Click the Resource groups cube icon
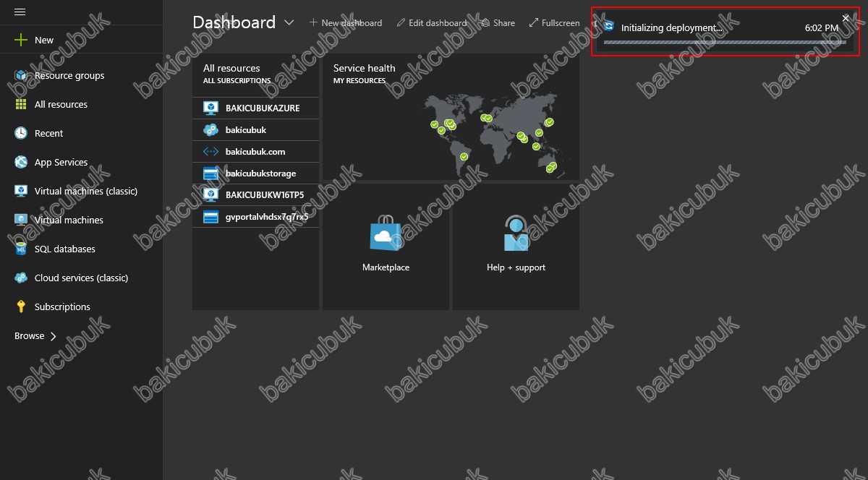This screenshot has height=480, width=868. tap(21, 75)
